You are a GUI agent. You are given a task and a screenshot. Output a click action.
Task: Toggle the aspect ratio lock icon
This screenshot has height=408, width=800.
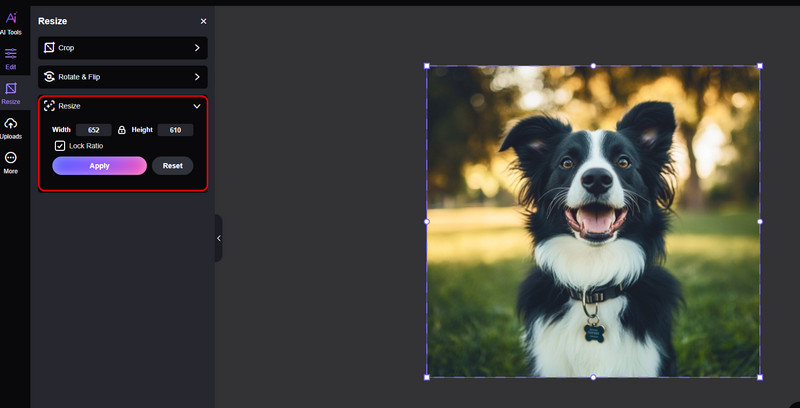121,130
